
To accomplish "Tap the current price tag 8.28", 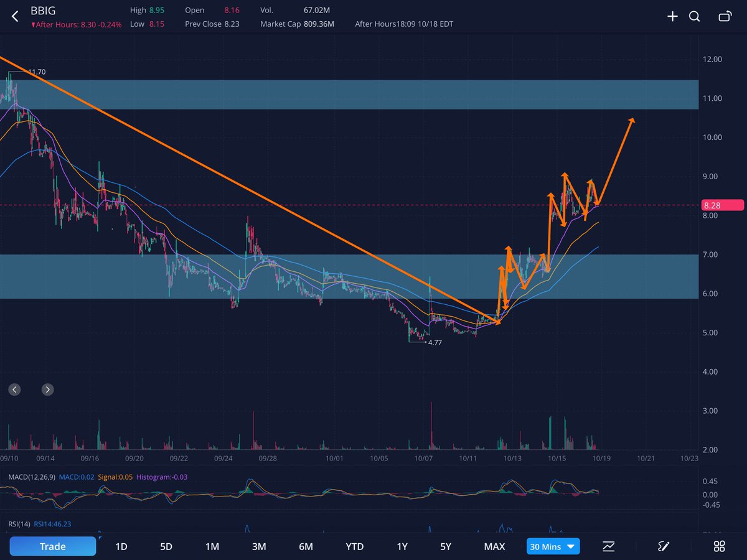I will click(723, 205).
